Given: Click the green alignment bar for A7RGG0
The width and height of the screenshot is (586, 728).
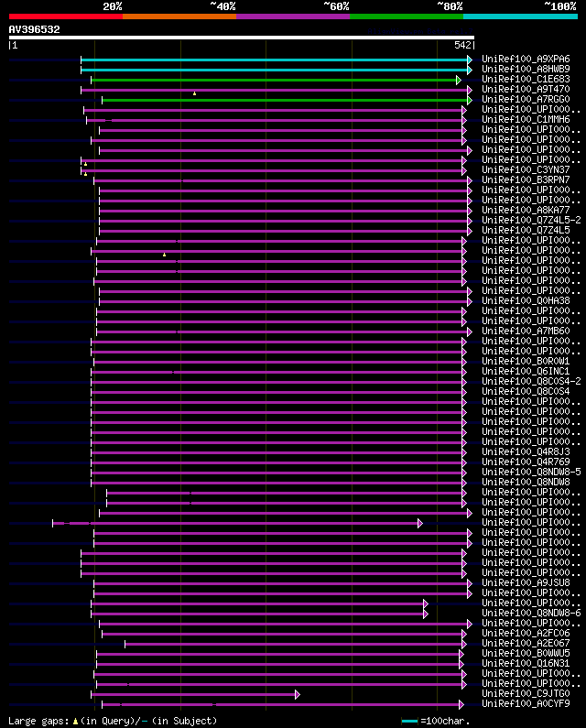Looking at the screenshot, I should 285,101.
